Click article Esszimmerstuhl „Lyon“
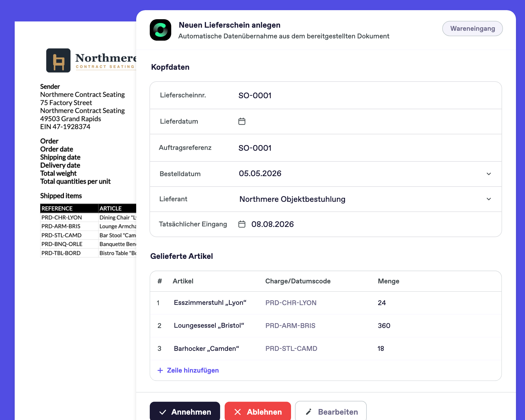The height and width of the screenshot is (420, 525). pos(210,303)
